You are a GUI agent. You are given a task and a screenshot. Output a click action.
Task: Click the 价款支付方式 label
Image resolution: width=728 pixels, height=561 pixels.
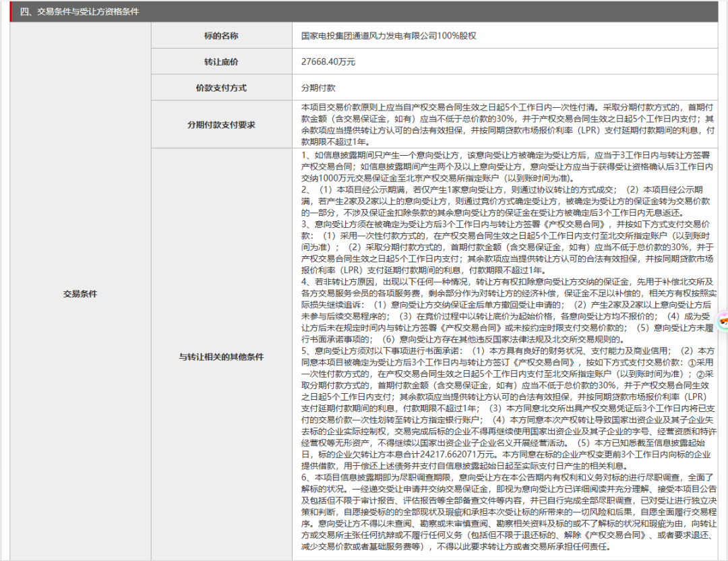point(222,88)
